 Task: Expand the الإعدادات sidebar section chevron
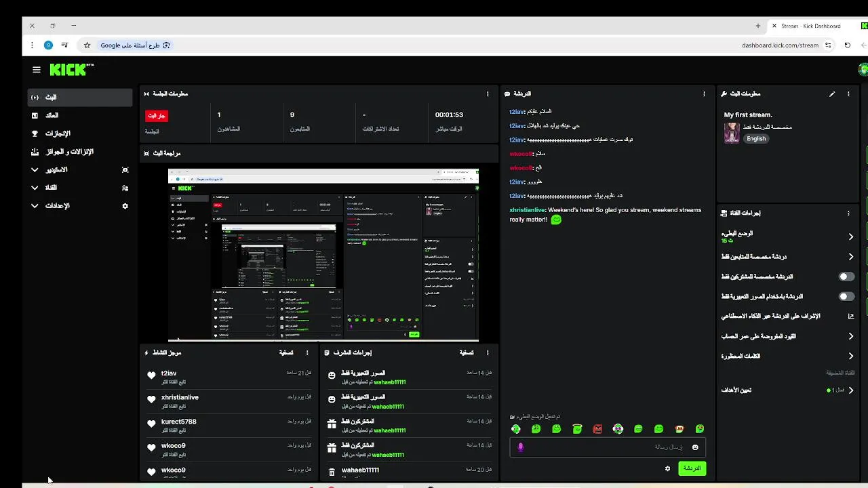point(35,206)
